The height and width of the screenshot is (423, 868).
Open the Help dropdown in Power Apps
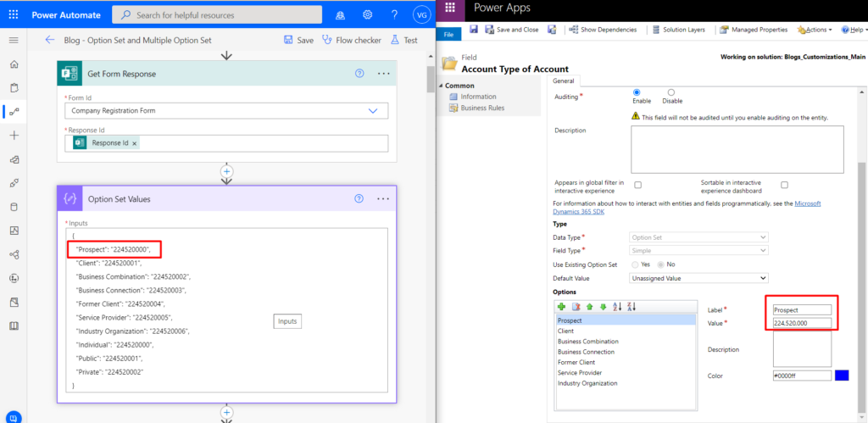pyautogui.click(x=853, y=30)
